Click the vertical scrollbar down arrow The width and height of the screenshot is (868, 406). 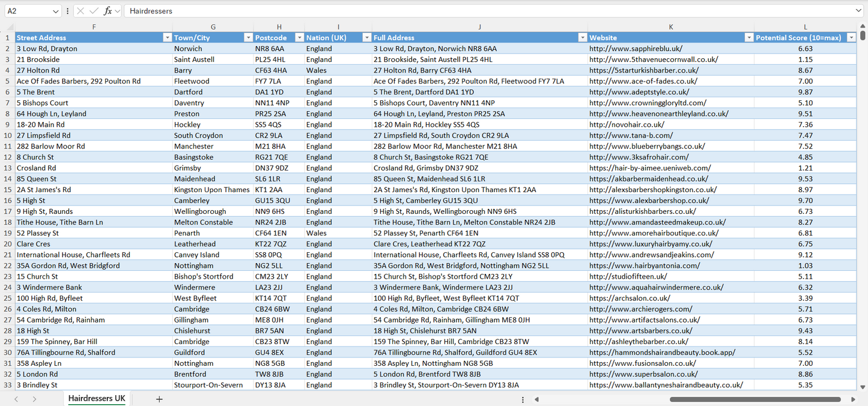point(863,387)
